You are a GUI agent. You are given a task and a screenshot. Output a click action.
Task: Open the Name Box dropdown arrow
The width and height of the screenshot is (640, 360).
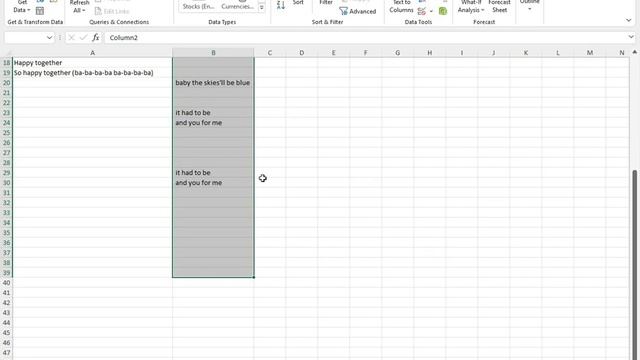49,38
